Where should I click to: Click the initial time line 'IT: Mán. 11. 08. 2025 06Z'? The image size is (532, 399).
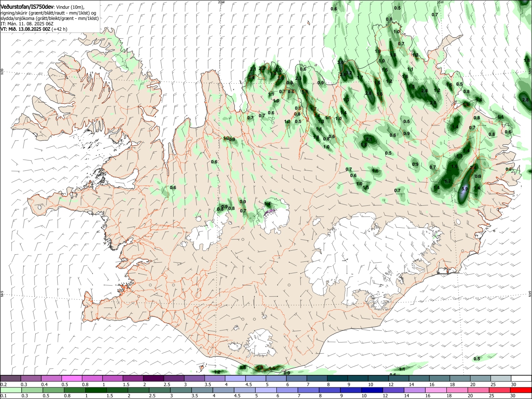tap(28, 24)
